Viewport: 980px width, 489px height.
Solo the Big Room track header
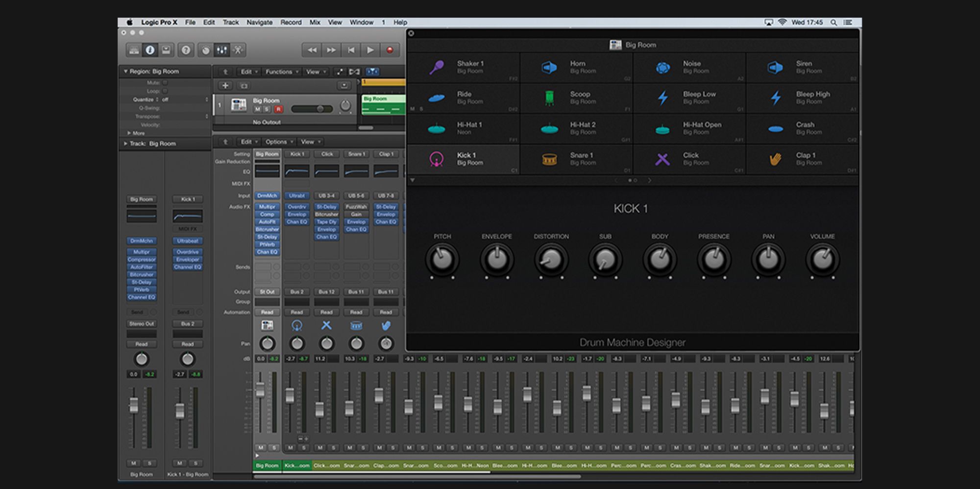point(267,109)
